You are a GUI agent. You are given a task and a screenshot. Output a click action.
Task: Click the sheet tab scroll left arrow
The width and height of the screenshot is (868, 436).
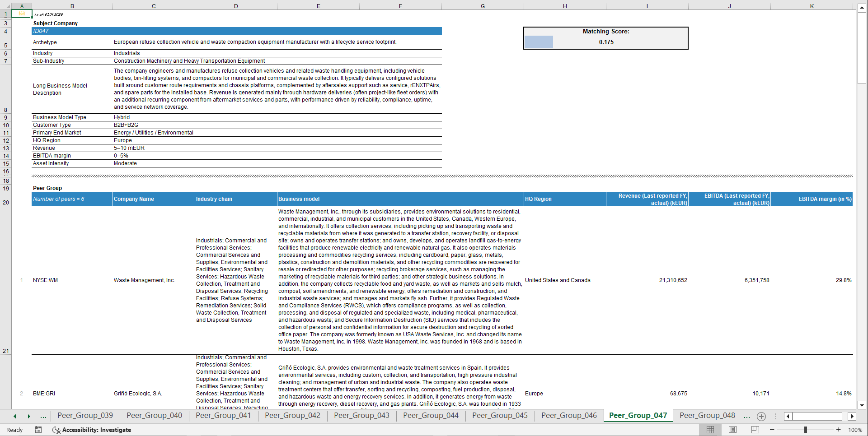pyautogui.click(x=14, y=416)
